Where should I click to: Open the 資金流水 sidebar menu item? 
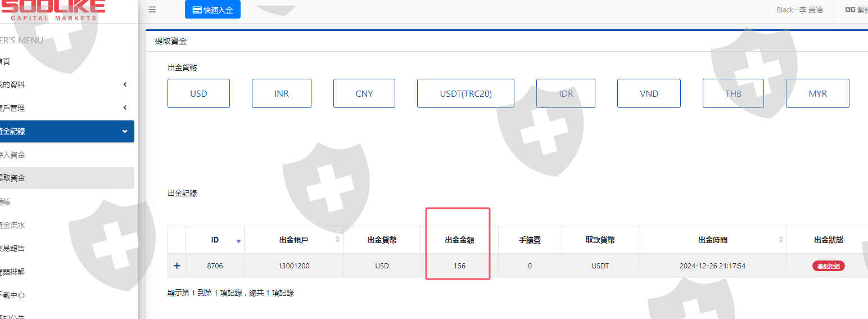(x=13, y=225)
